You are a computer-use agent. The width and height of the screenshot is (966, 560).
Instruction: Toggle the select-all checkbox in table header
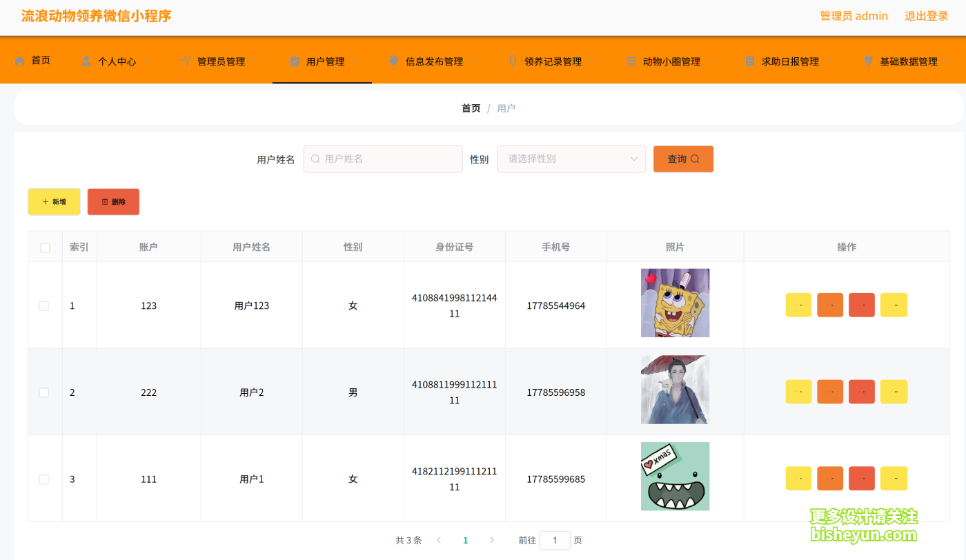[x=46, y=248]
